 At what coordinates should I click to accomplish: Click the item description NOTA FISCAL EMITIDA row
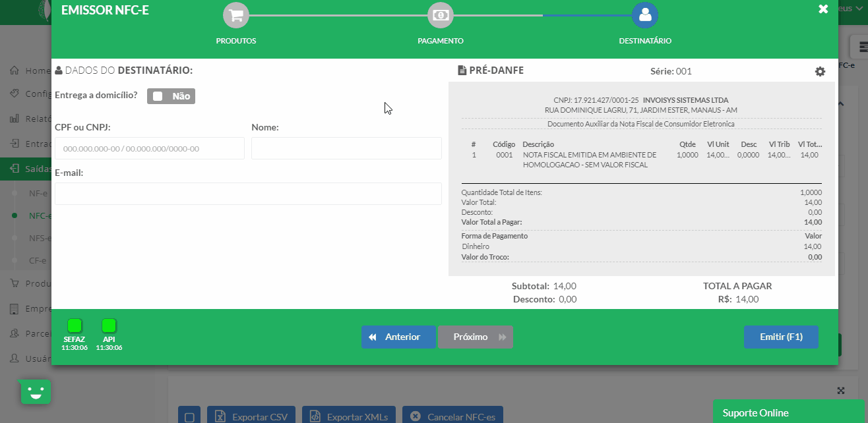pyautogui.click(x=589, y=159)
